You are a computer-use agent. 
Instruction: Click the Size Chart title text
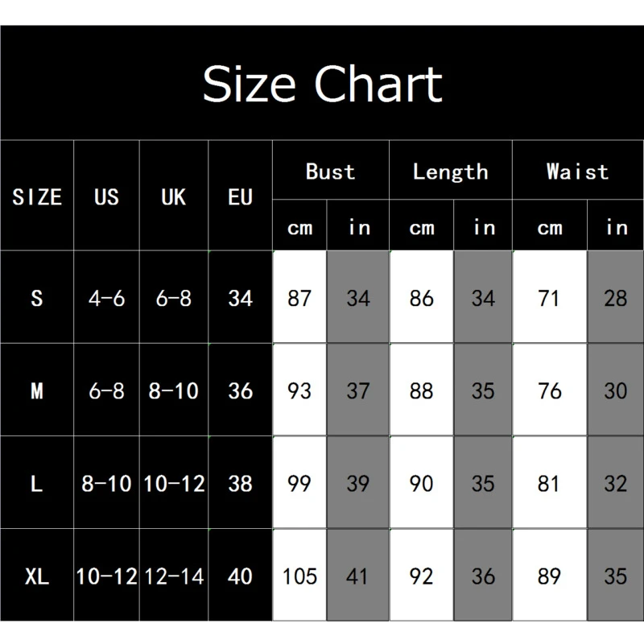[322, 84]
